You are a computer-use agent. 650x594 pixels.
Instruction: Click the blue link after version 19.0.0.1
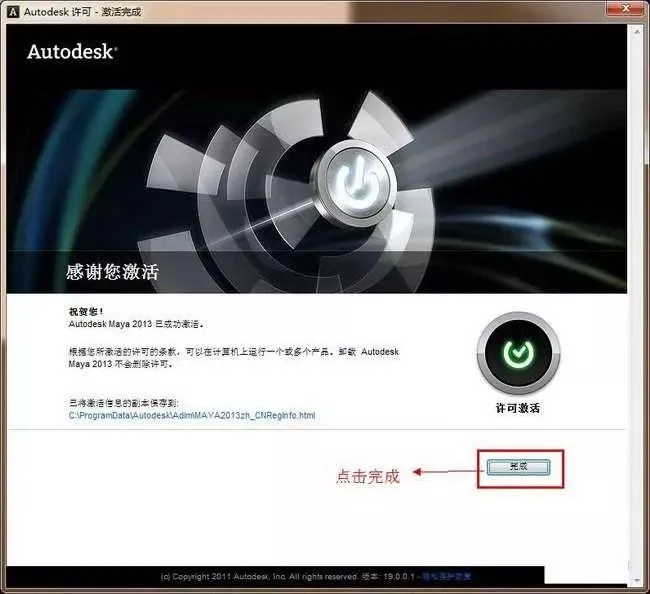click(447, 576)
